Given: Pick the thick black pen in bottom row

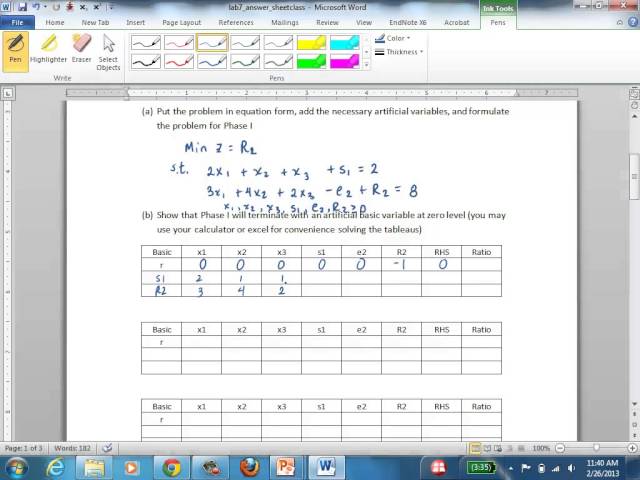Looking at the screenshot, I should (146, 61).
